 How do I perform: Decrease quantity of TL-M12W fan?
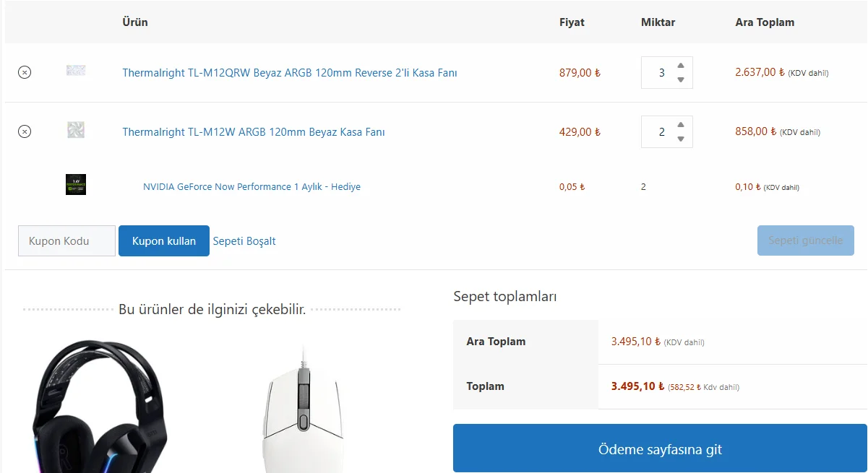point(681,139)
